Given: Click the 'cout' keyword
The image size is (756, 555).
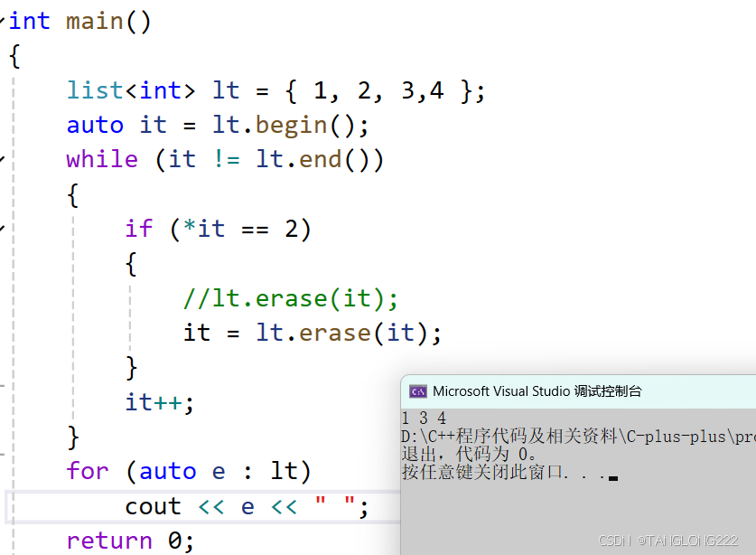Looking at the screenshot, I should click(153, 506).
